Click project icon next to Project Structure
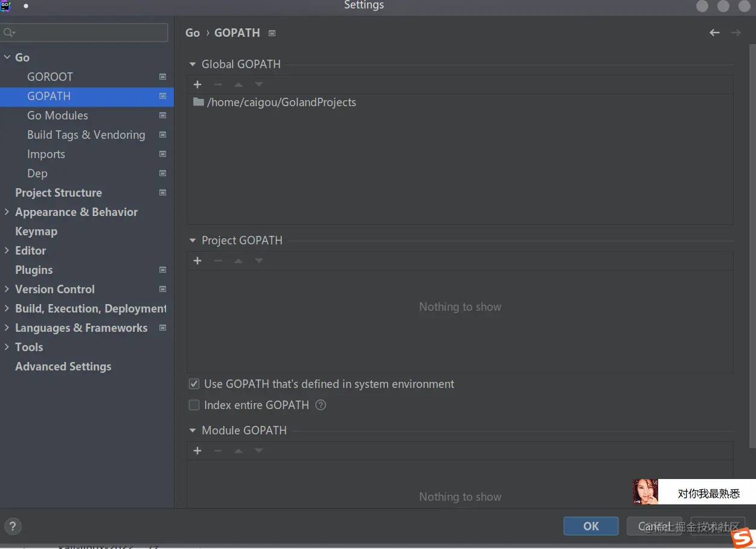 coord(162,192)
